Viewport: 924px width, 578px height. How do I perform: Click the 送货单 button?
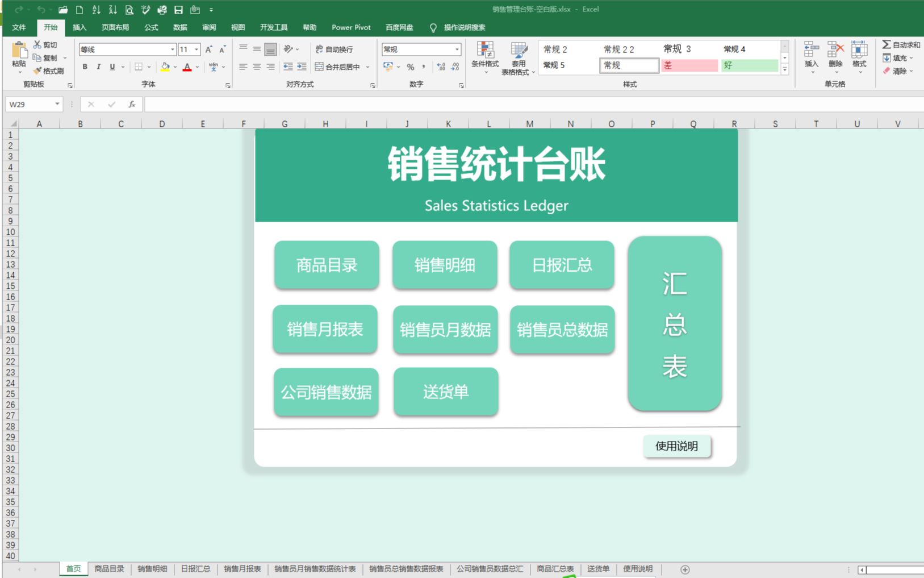(446, 392)
